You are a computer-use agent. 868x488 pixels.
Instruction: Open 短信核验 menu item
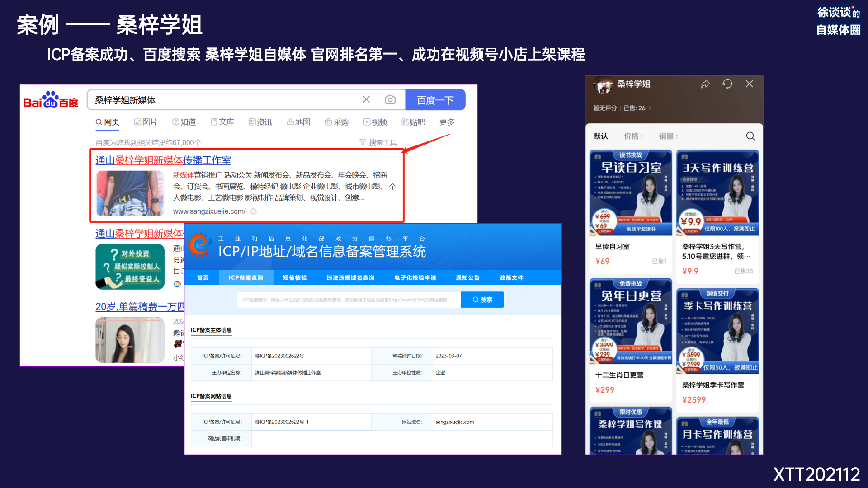click(295, 277)
